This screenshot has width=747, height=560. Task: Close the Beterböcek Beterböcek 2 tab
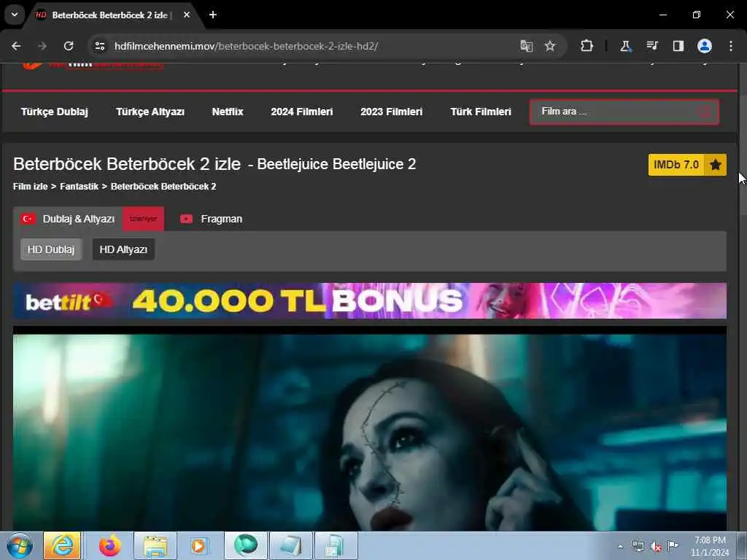[187, 15]
